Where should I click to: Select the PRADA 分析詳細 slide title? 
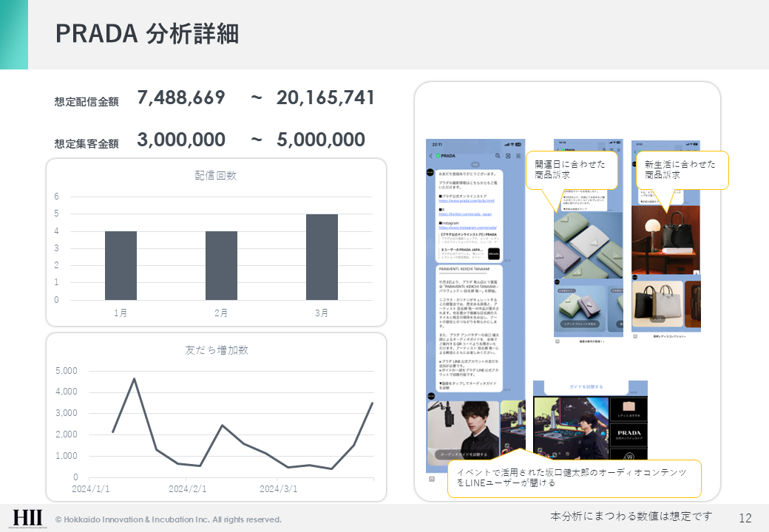tap(147, 34)
